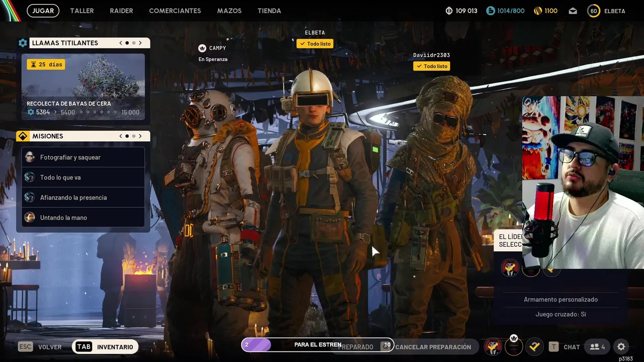644x362 pixels.
Task: Open the CHAT with T key button
Action: [x=564, y=347]
